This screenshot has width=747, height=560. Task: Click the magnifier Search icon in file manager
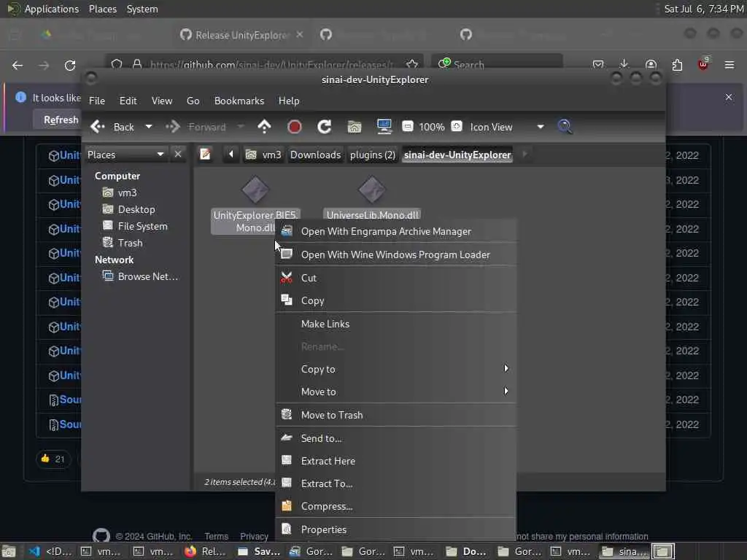(x=565, y=127)
